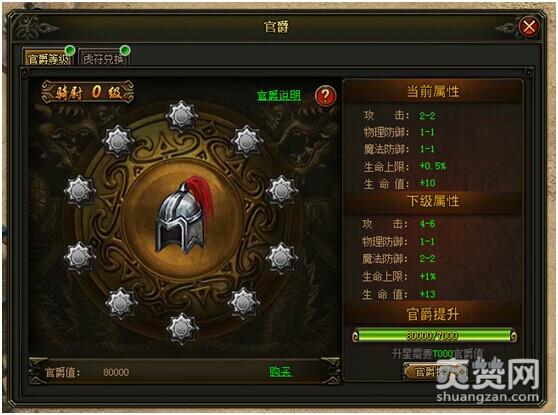Select the left-side lower star medallion
Viewport: 558px width, 415px height.
(x=79, y=257)
